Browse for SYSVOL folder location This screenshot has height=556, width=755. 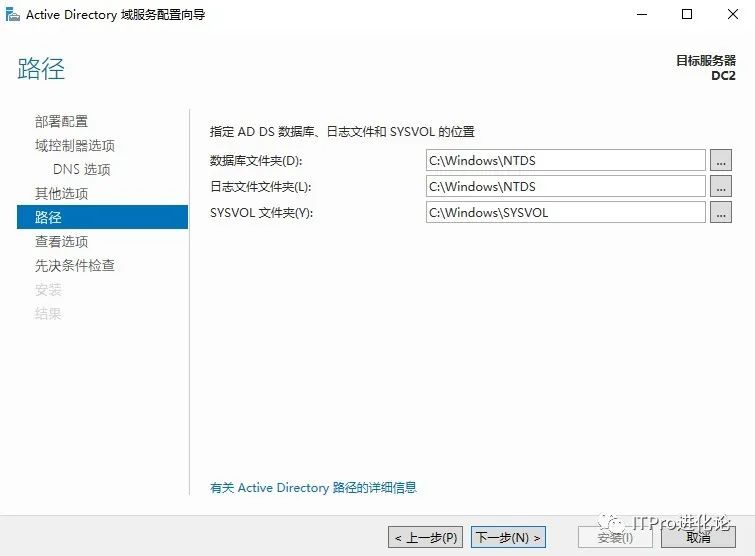click(x=721, y=212)
